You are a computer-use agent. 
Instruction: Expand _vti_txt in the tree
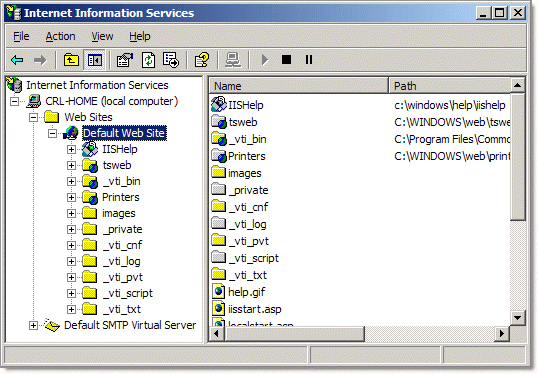pos(71,309)
